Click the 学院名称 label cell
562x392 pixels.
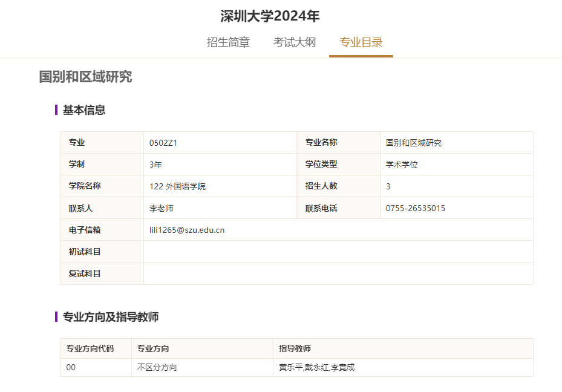tap(102, 186)
